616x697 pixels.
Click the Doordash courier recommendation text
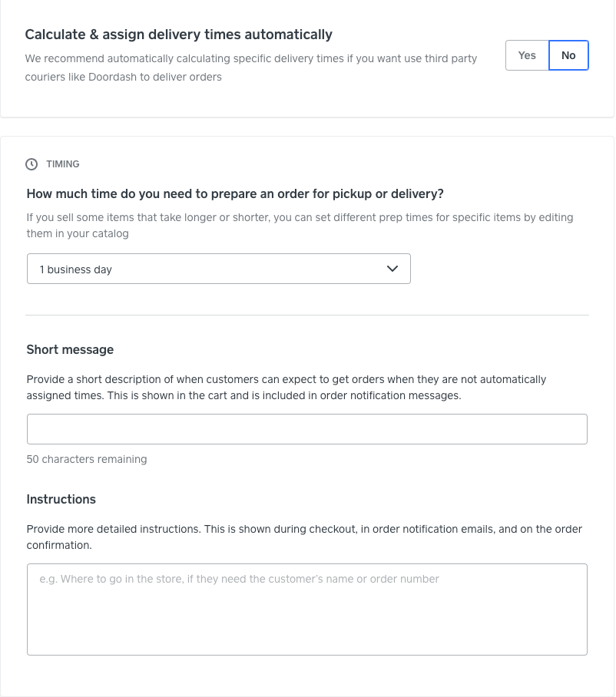pyautogui.click(x=250, y=68)
